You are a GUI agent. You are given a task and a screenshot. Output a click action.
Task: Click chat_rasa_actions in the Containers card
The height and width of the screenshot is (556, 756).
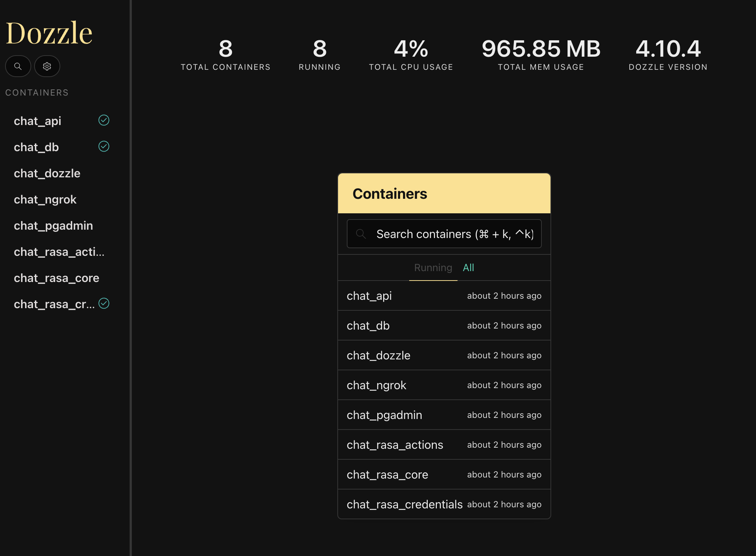tap(444, 445)
